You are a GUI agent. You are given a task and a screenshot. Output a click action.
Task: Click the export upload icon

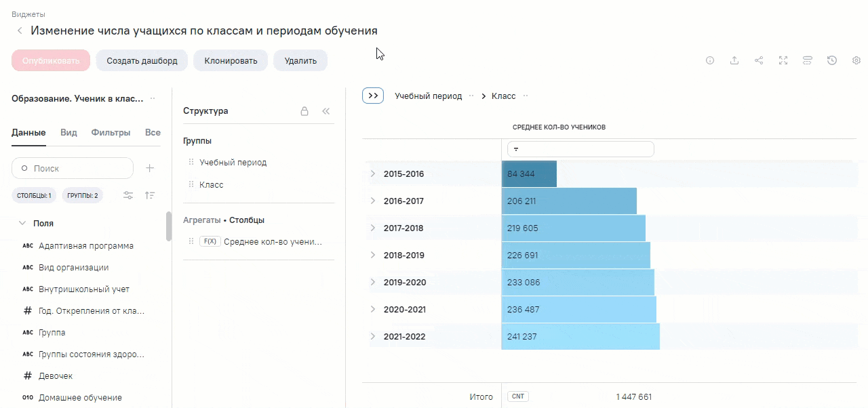click(734, 60)
